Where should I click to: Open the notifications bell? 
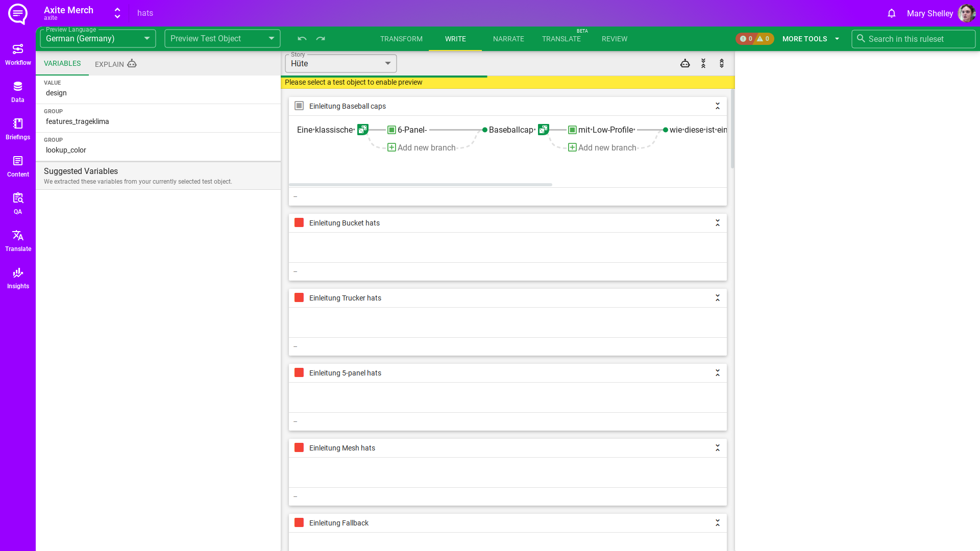point(892,13)
